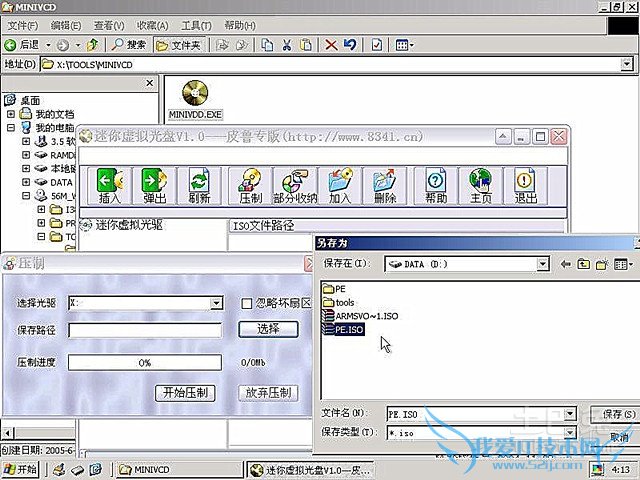Click the folder tree horizontal scrollbar left arrow
Screen dimensions: 640x480
coord(8,433)
